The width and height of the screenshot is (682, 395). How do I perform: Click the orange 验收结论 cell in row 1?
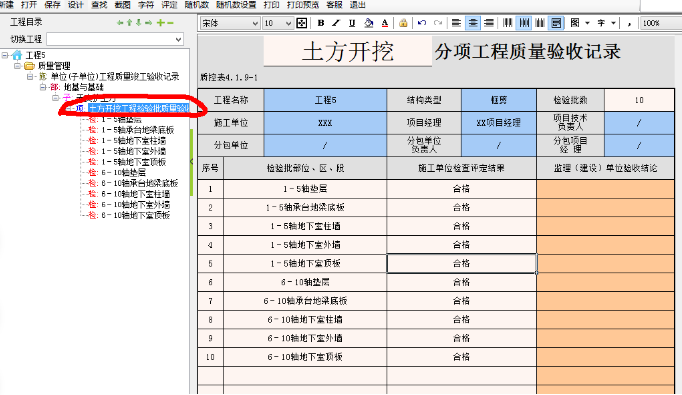605,189
